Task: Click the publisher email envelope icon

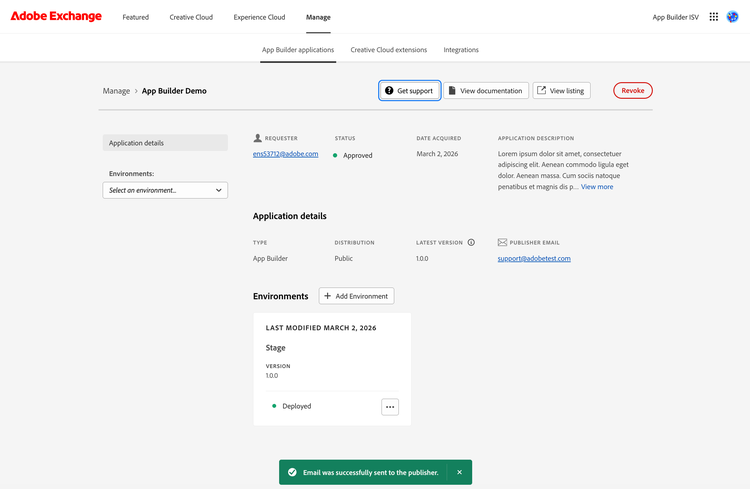Action: click(502, 242)
